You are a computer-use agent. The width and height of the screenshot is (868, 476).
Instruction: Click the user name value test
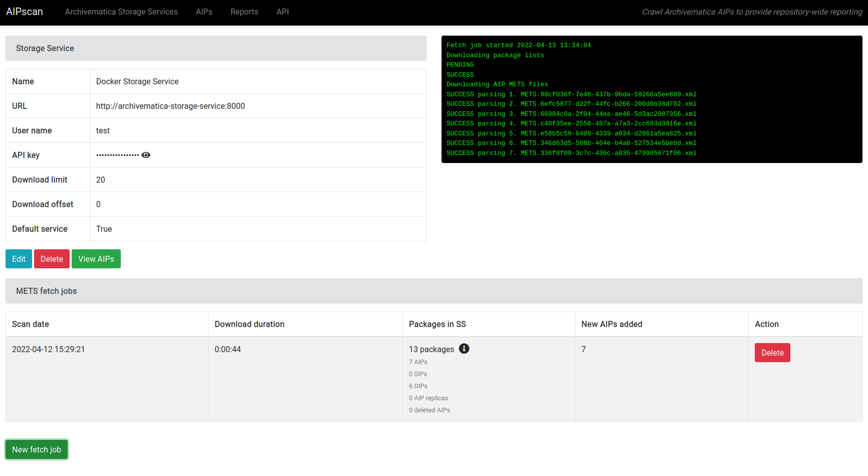tap(103, 130)
